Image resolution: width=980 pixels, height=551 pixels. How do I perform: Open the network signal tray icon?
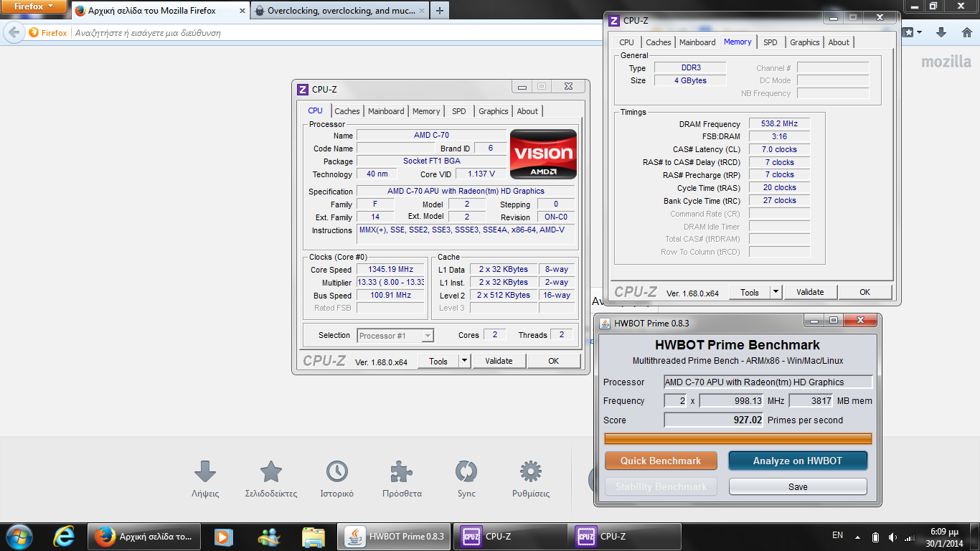click(910, 537)
